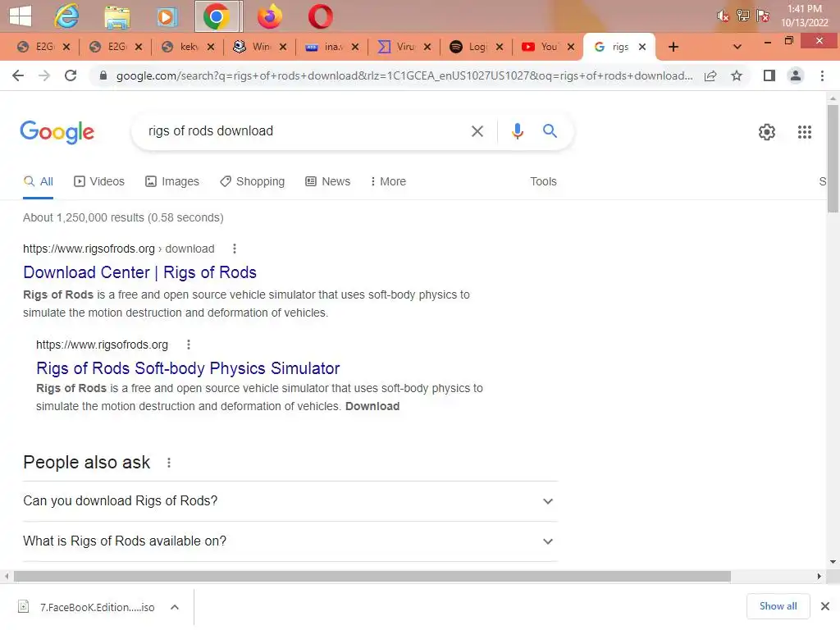Click the horizontal scrollbar right arrow
The image size is (840, 630).
819,577
